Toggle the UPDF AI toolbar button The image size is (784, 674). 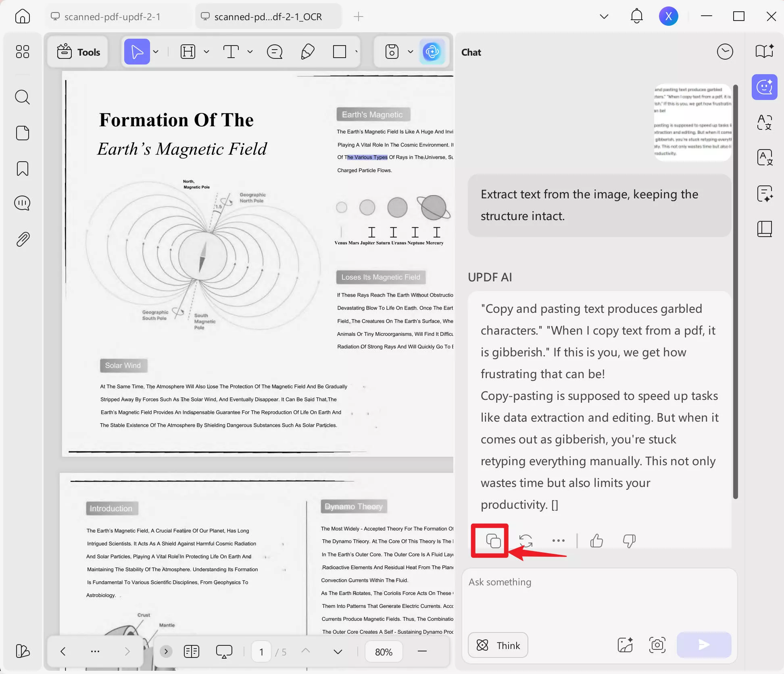point(432,52)
